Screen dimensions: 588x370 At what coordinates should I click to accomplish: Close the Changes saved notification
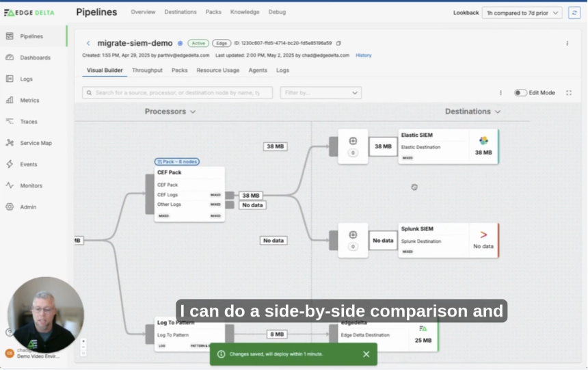point(366,354)
